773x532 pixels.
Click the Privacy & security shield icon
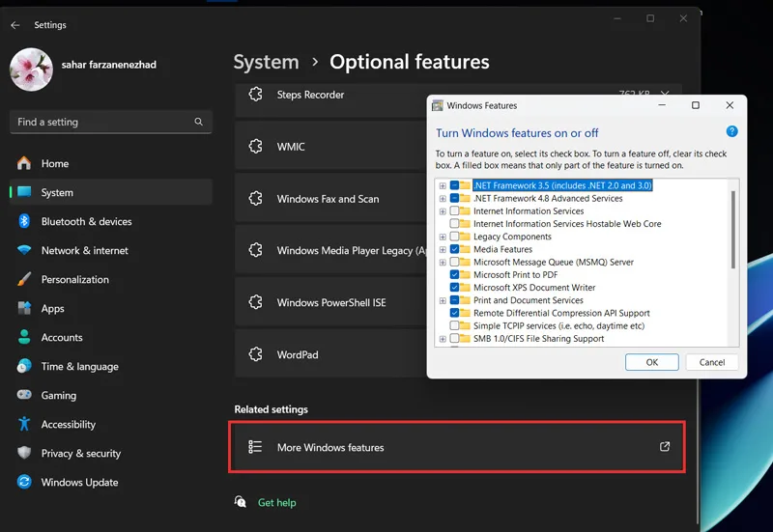[x=24, y=453]
